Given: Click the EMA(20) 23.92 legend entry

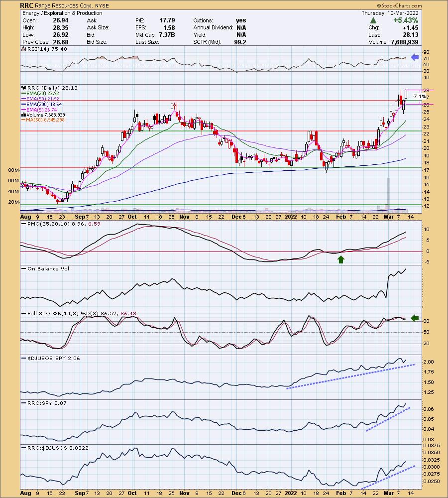Looking at the screenshot, I should (40, 94).
